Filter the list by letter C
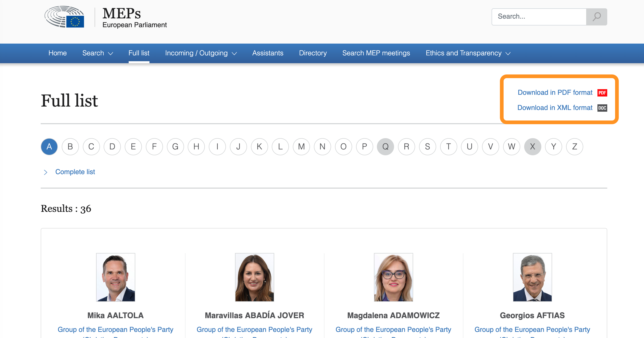 91,147
